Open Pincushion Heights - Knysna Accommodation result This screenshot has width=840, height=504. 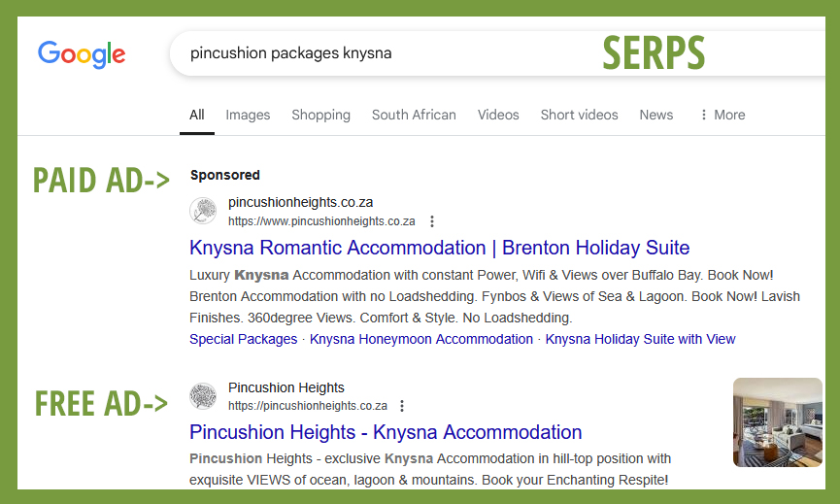(386, 432)
